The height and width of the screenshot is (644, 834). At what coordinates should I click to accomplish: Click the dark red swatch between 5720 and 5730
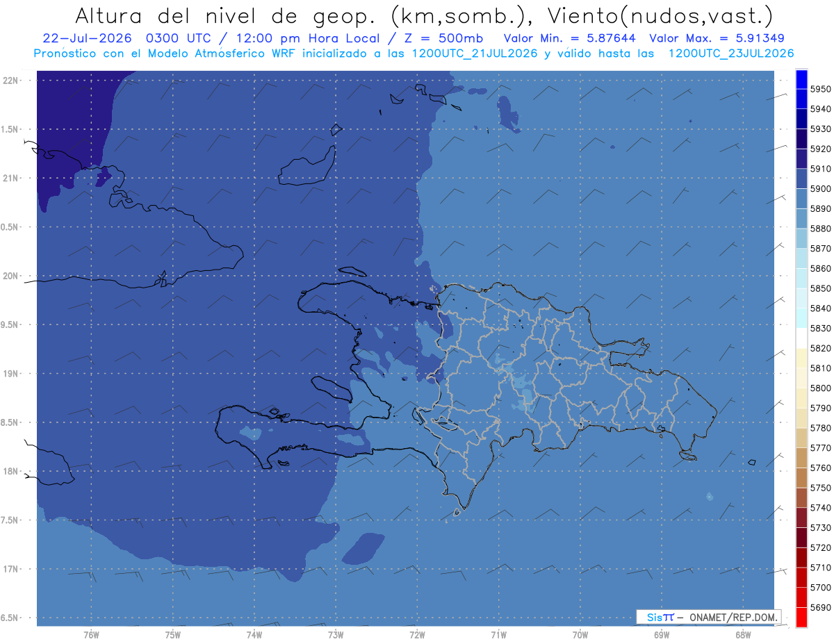(x=801, y=538)
